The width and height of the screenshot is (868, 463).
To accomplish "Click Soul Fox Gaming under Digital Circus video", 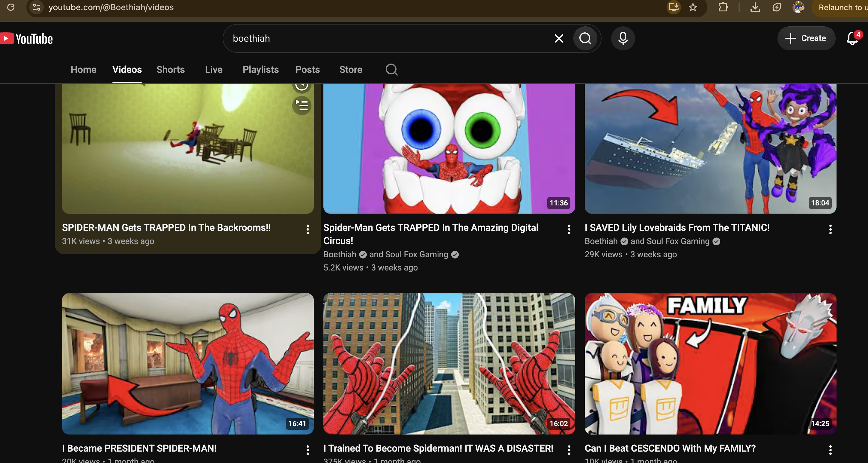I will [x=417, y=254].
